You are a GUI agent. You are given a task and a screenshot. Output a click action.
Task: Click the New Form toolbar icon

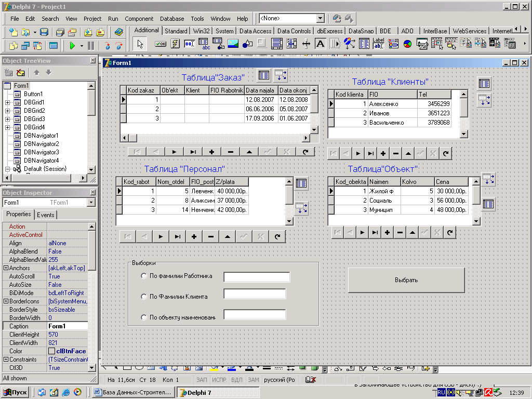pos(54,46)
